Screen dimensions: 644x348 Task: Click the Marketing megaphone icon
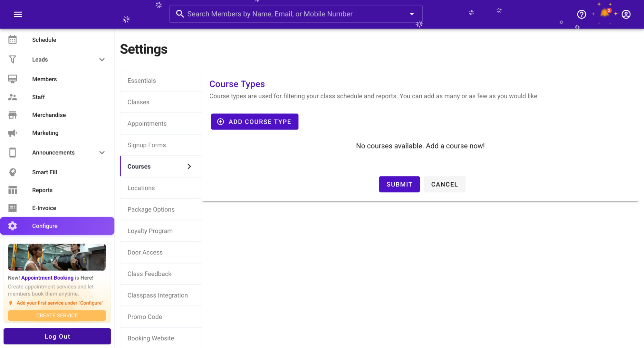coord(13,133)
